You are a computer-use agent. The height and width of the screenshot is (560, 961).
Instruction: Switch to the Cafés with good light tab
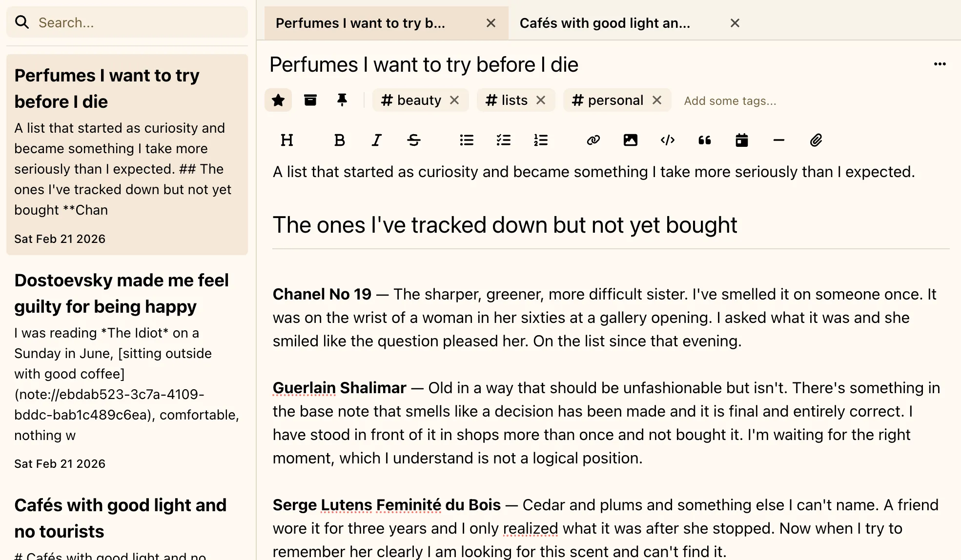pos(605,23)
